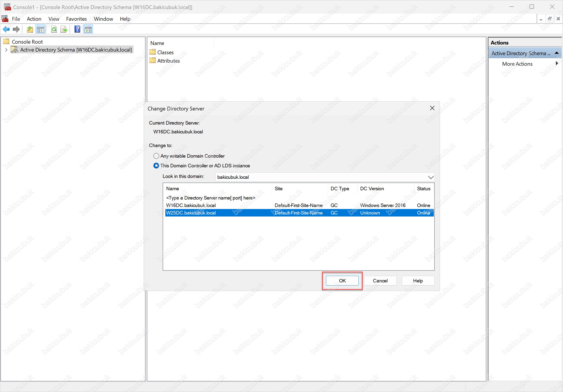Click the Export List toolbar icon
The image size is (563, 392).
(x=64, y=30)
